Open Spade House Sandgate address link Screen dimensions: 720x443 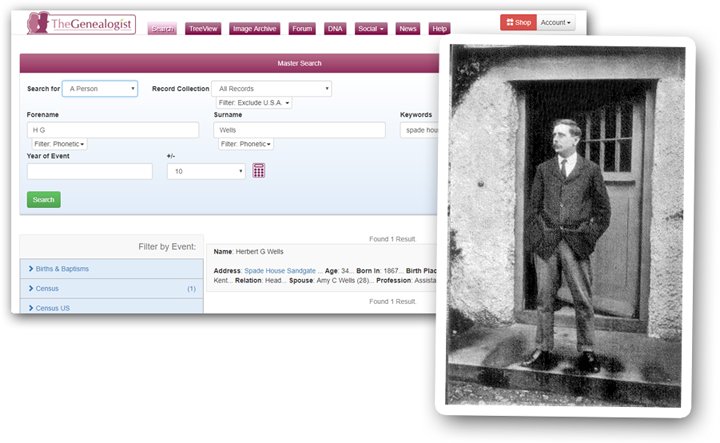click(x=280, y=271)
